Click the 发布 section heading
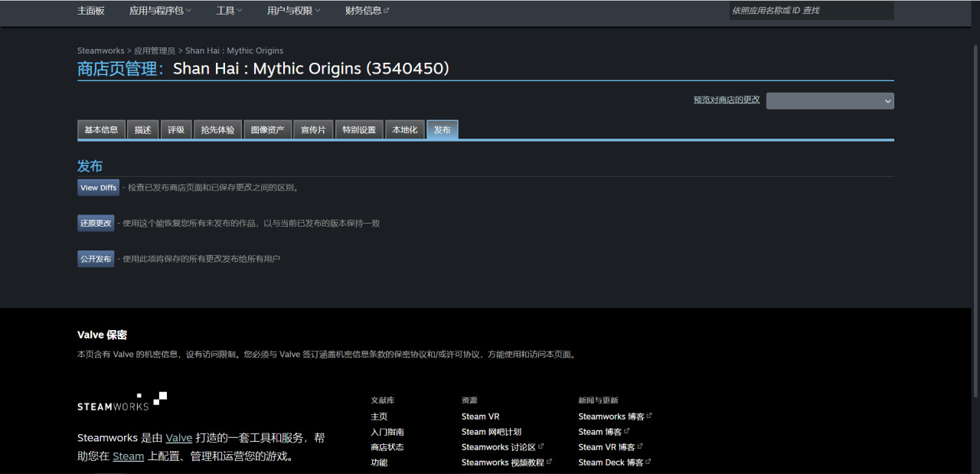 [x=90, y=166]
